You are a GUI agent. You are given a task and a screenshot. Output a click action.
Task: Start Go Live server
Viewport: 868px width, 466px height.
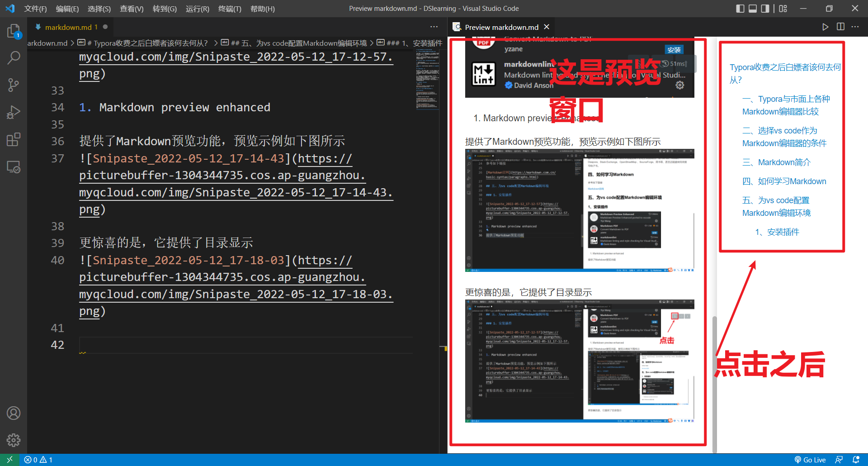[810, 460]
